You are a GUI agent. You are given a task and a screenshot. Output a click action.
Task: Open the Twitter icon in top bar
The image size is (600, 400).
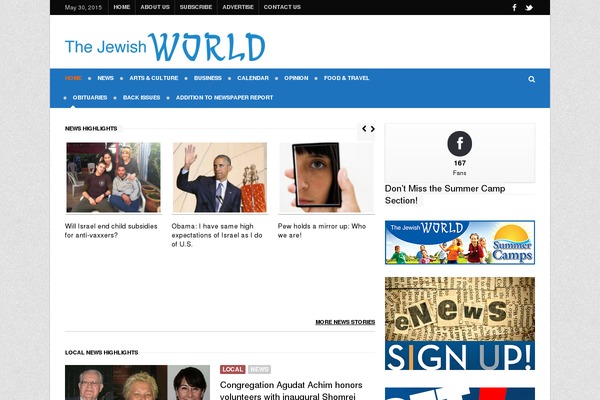coord(529,7)
